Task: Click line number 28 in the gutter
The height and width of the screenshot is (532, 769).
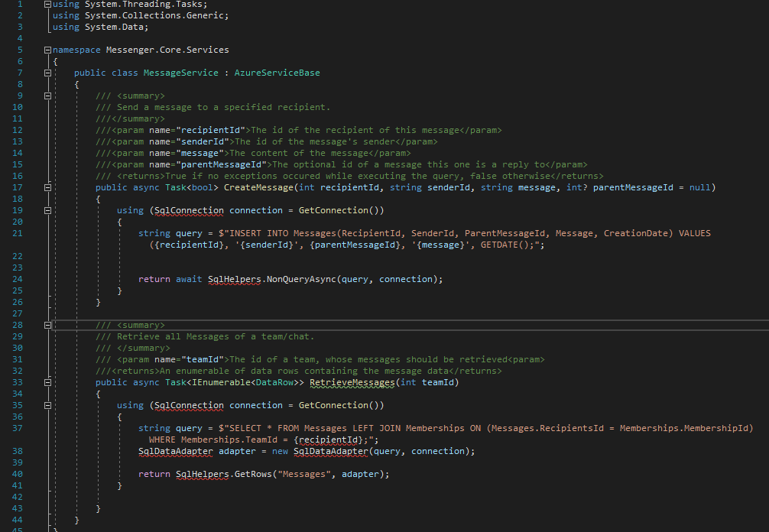Action: (x=18, y=325)
